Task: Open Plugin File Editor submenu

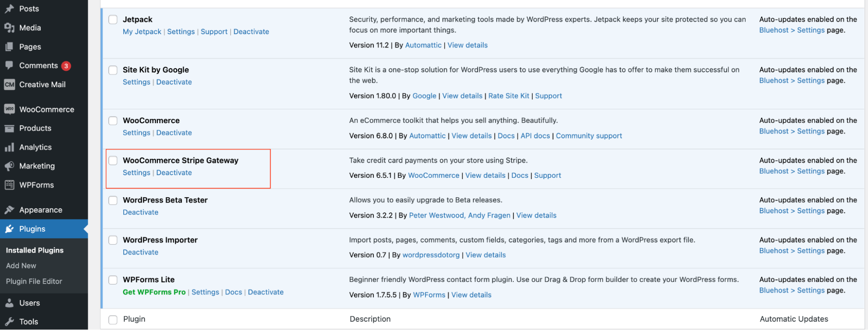Action: [x=34, y=281]
